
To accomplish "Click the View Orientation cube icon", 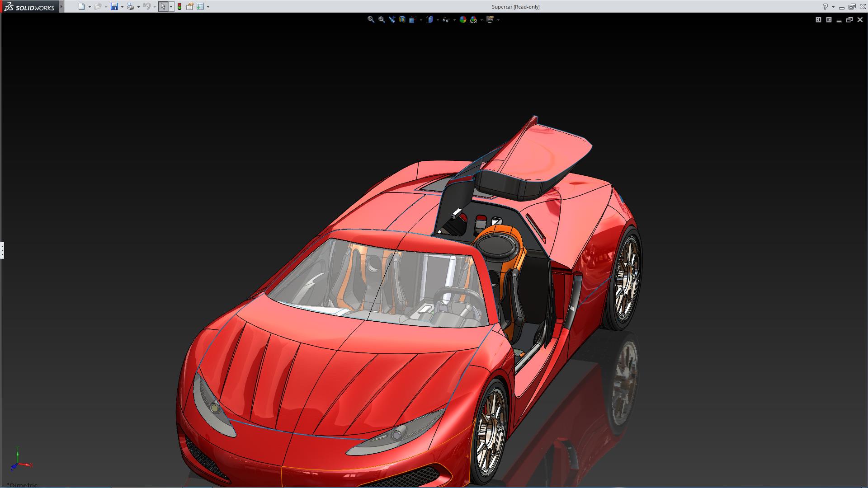I will [412, 19].
